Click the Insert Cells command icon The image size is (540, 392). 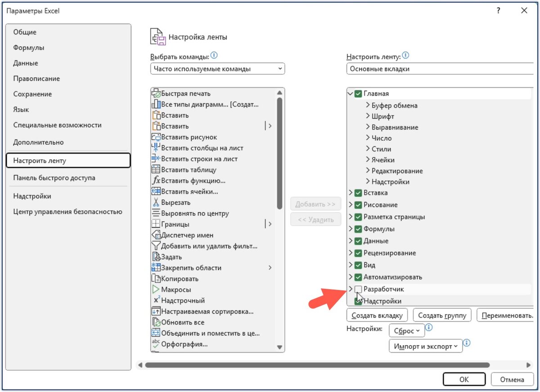(156, 192)
